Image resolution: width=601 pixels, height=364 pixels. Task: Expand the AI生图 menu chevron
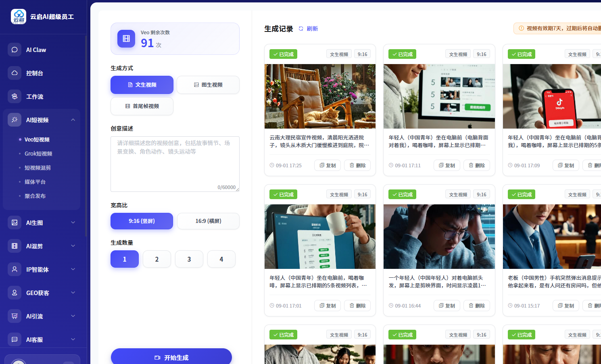coord(73,223)
